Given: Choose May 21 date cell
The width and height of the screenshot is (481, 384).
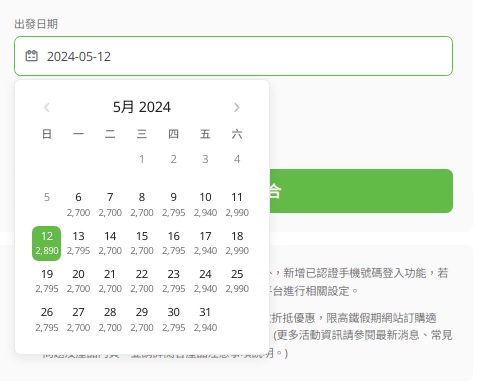Looking at the screenshot, I should pos(110,281).
